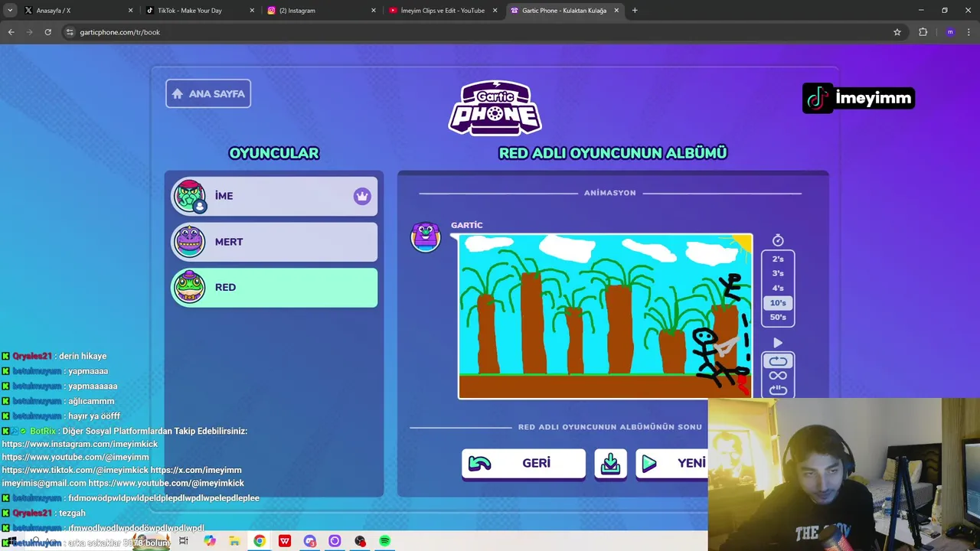The width and height of the screenshot is (980, 551).
Task: Select player RED in player list
Action: (274, 288)
